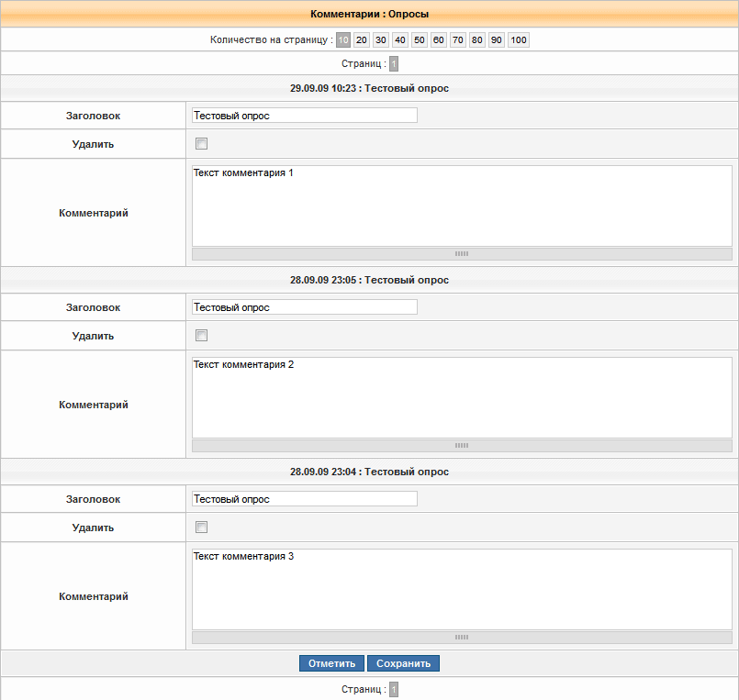Click the first comment's Заголовок input field
The image size is (739, 700).
click(304, 116)
